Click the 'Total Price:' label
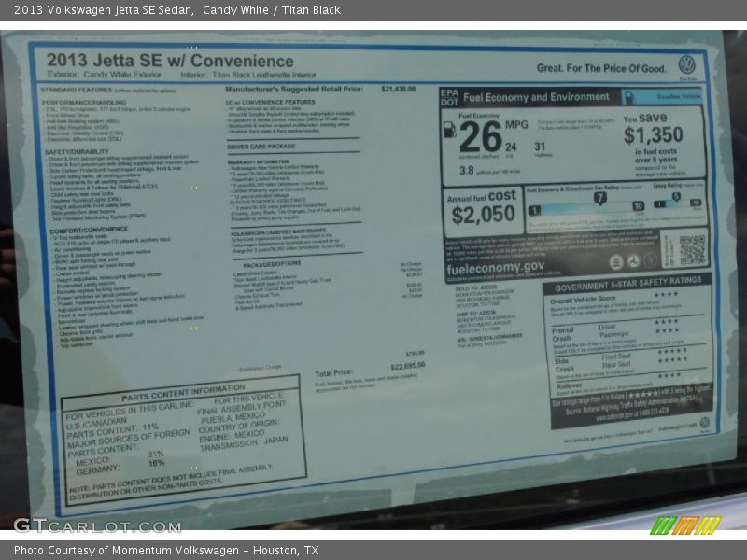 [x=334, y=372]
